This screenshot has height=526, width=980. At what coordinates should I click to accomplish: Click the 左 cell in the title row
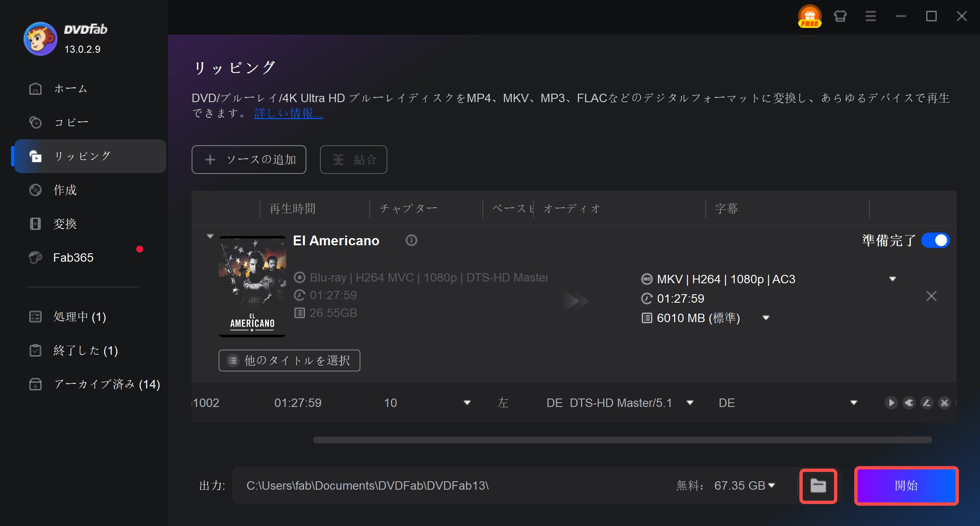point(503,403)
